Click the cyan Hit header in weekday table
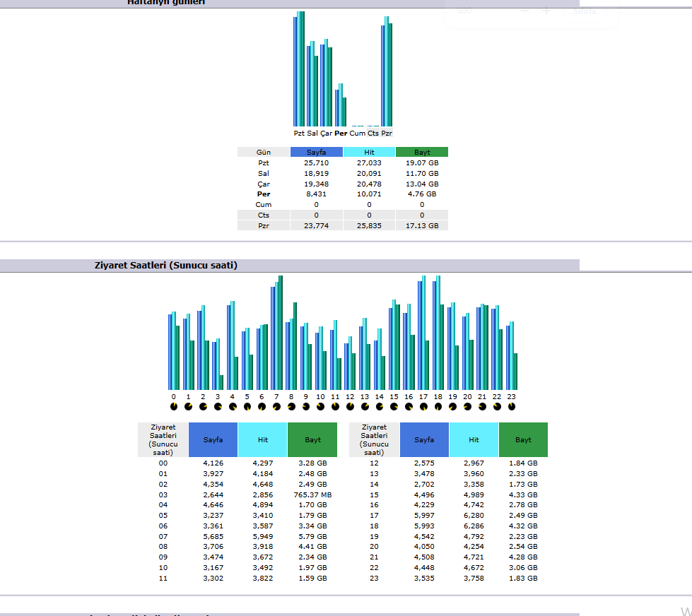This screenshot has width=692, height=616. coord(370,152)
